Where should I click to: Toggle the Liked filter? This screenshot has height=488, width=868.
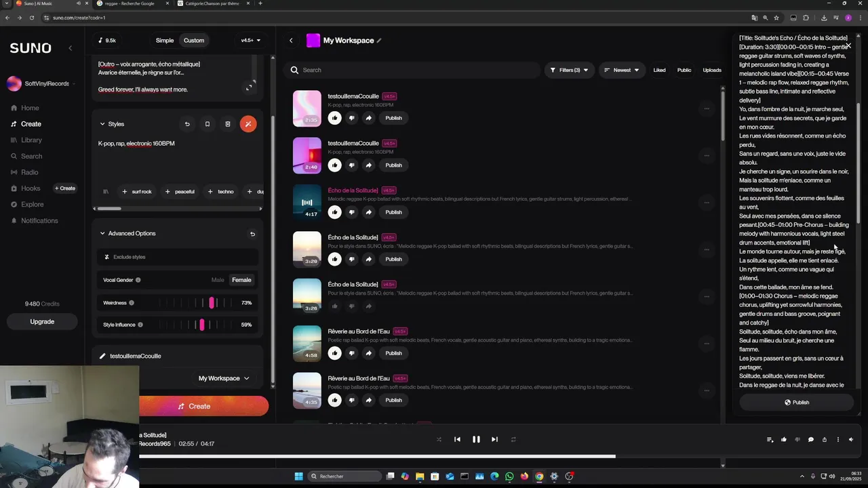[659, 70]
